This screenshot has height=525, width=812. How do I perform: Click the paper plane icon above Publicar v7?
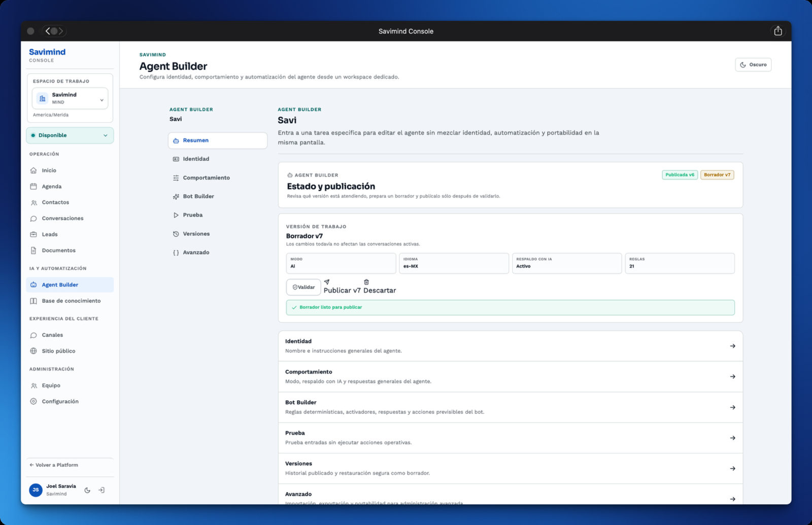(x=327, y=282)
